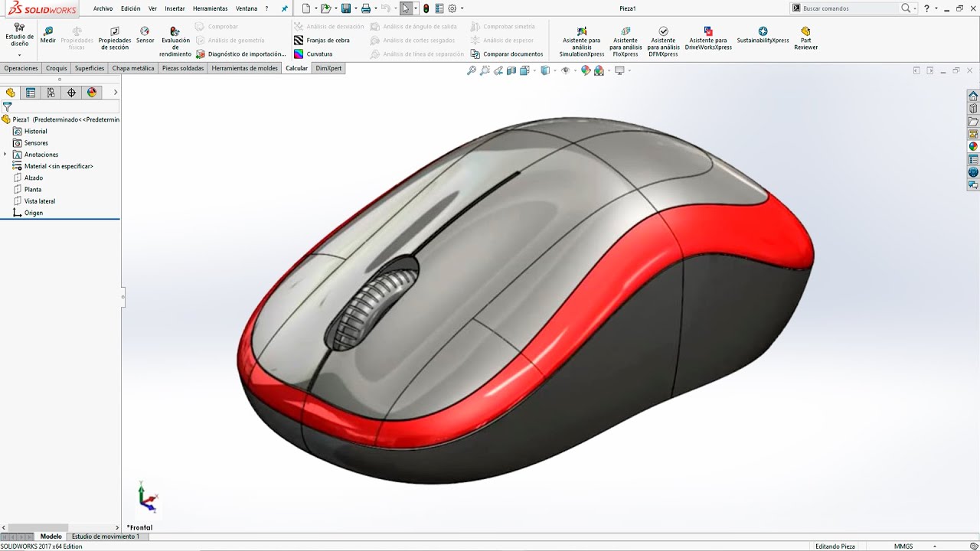Viewport: 980px width, 551px height.
Task: Click MMGS units in status bar
Action: pyautogui.click(x=903, y=546)
